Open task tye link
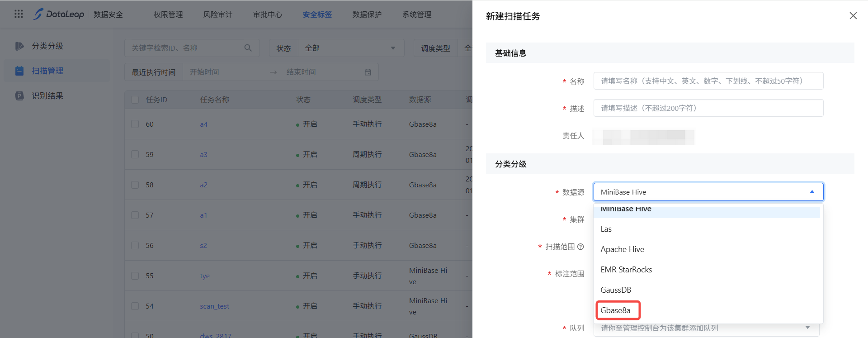 tap(205, 276)
